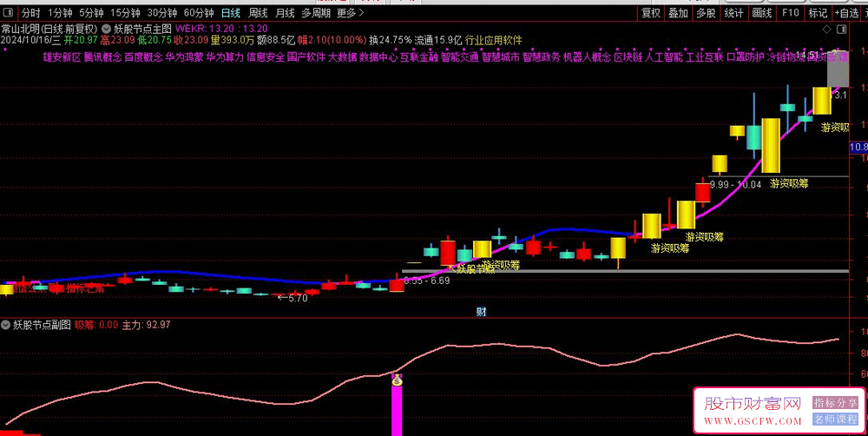Add stock via +自选 button
The image size is (868, 436).
tap(846, 13)
